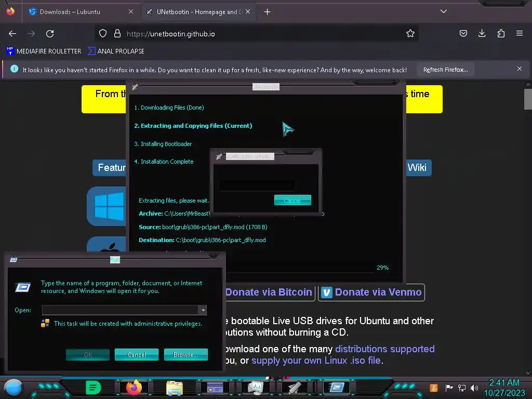This screenshot has height=399, width=532.
Task: Click the '4. Installation Complete' step
Action: coord(164,162)
